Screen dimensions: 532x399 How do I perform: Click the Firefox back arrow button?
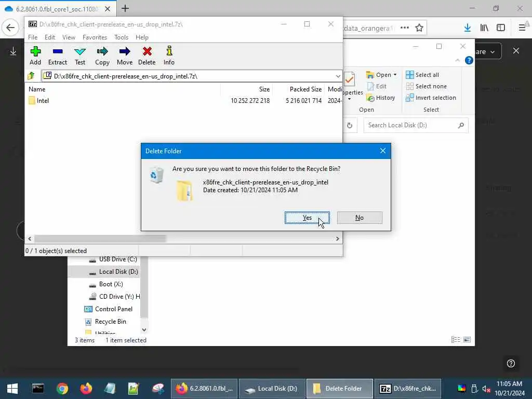(x=10, y=28)
